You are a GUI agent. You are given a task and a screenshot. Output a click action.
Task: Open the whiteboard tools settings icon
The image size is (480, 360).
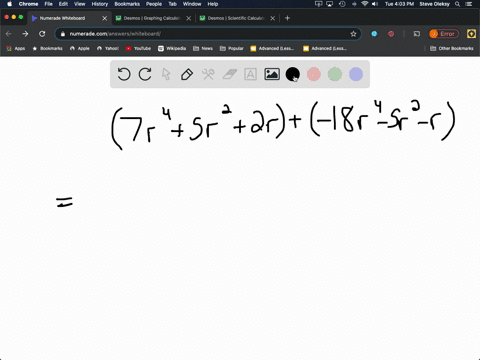coord(208,74)
